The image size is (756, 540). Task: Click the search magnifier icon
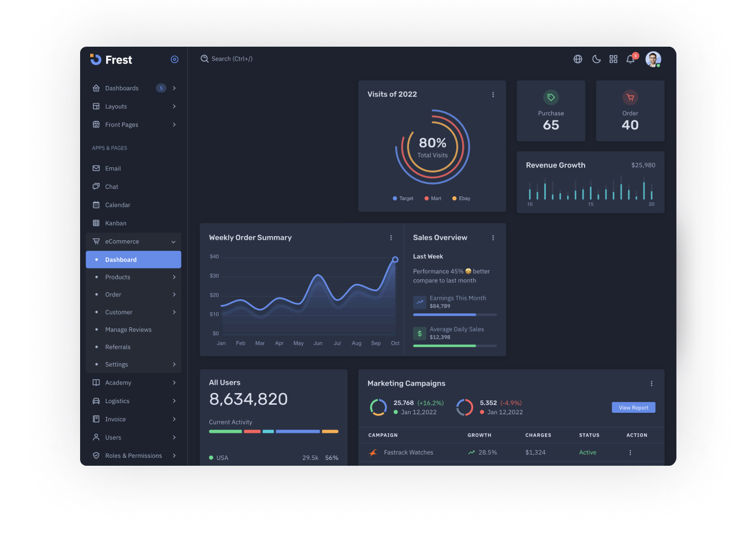coord(205,58)
